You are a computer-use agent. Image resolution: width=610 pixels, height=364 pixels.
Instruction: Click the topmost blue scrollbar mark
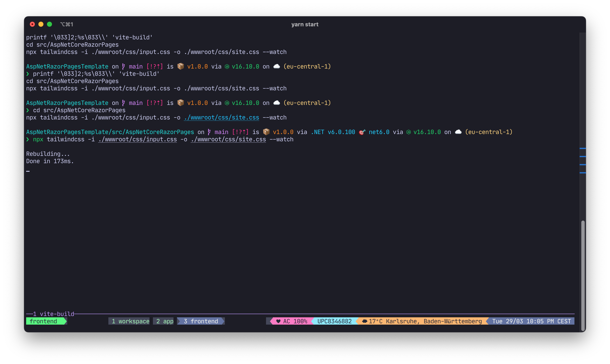(583, 148)
